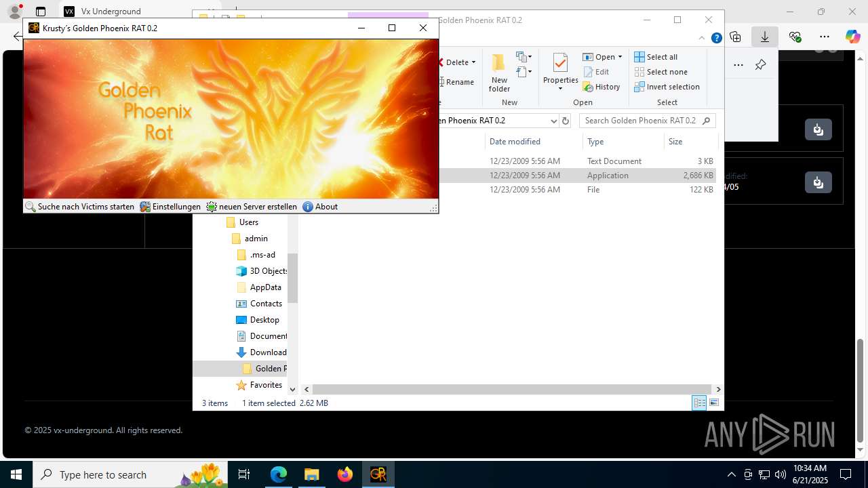Screen dimensions: 868x488
Task: Click the magnifier icon in Explorer search box
Action: pyautogui.click(x=707, y=121)
